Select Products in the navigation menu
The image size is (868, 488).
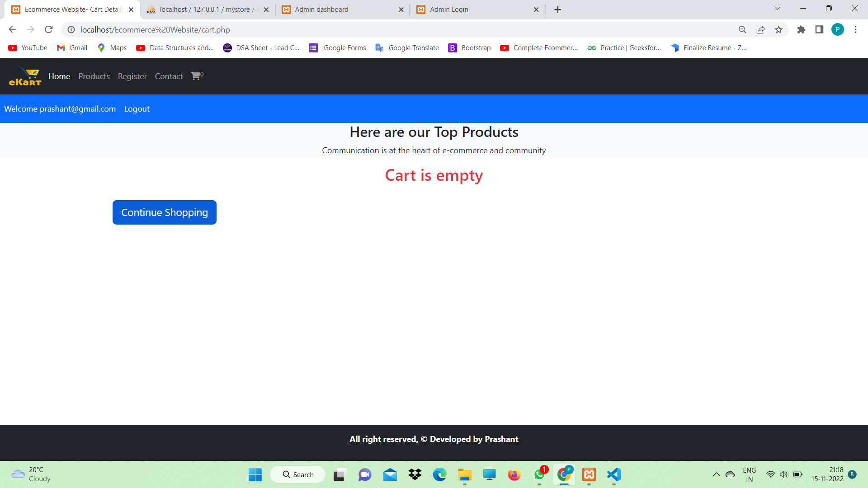click(x=94, y=76)
